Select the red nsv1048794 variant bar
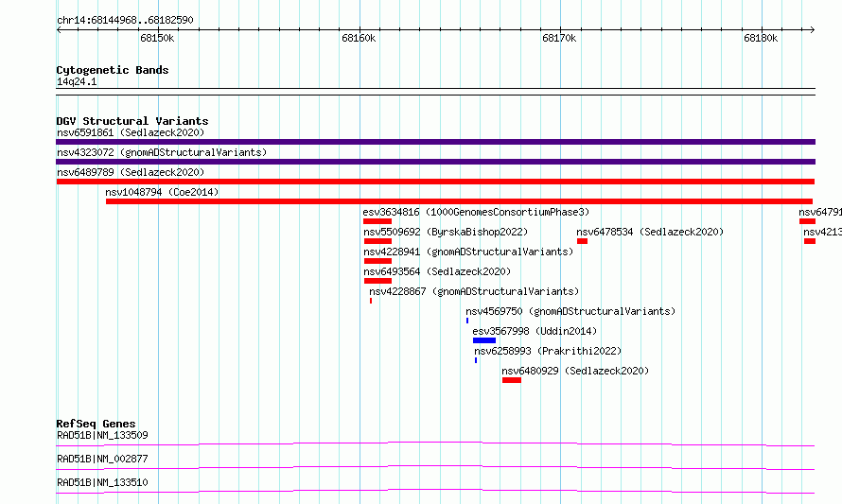The width and height of the screenshot is (842, 504). click(459, 201)
